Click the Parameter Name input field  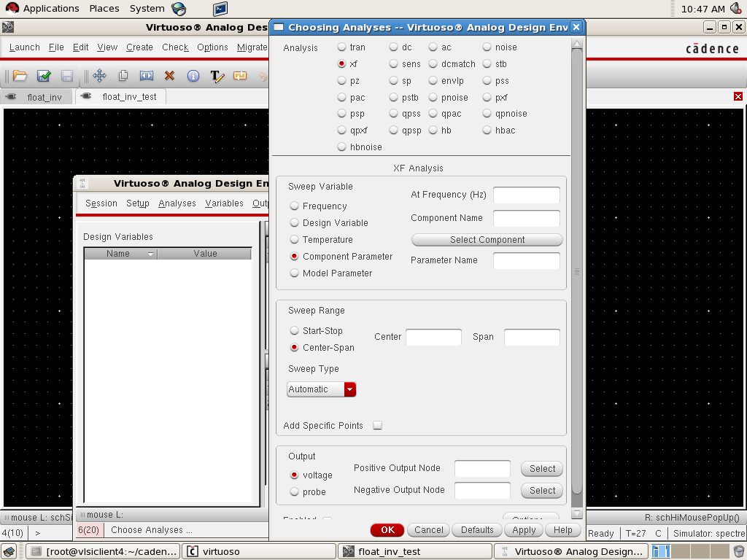click(527, 261)
